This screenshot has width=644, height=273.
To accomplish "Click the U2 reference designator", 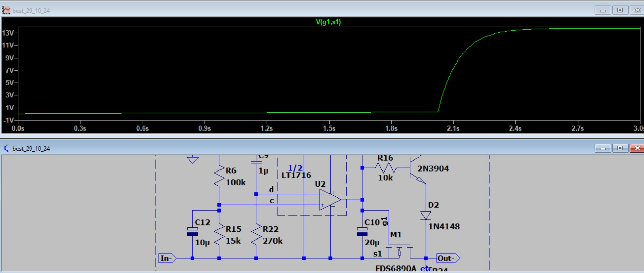I will 320,184.
